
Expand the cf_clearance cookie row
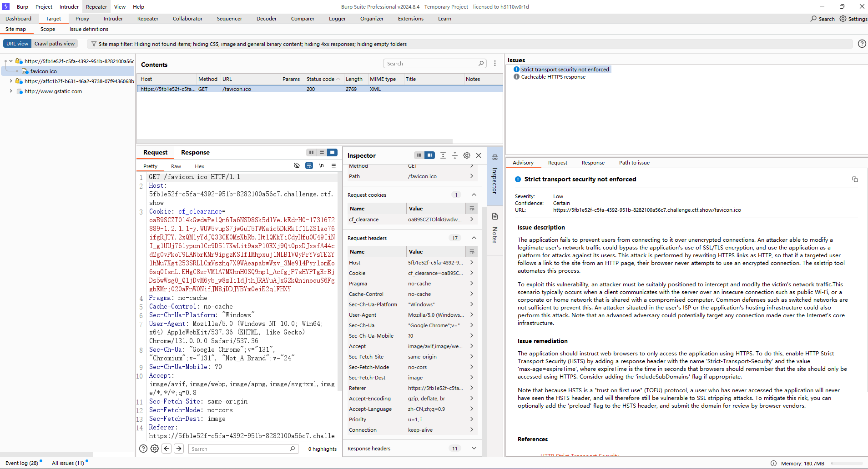pyautogui.click(x=471, y=219)
